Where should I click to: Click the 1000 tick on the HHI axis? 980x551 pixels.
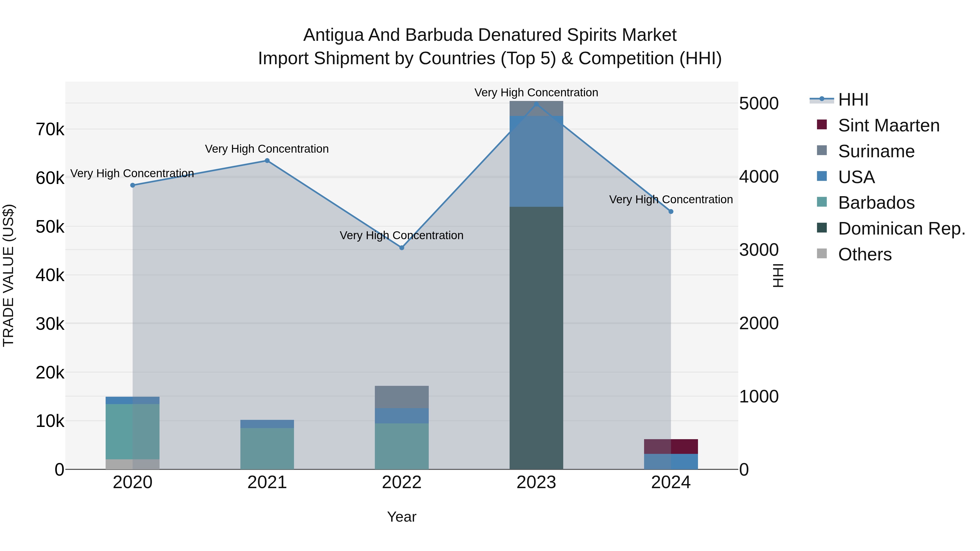point(759,397)
